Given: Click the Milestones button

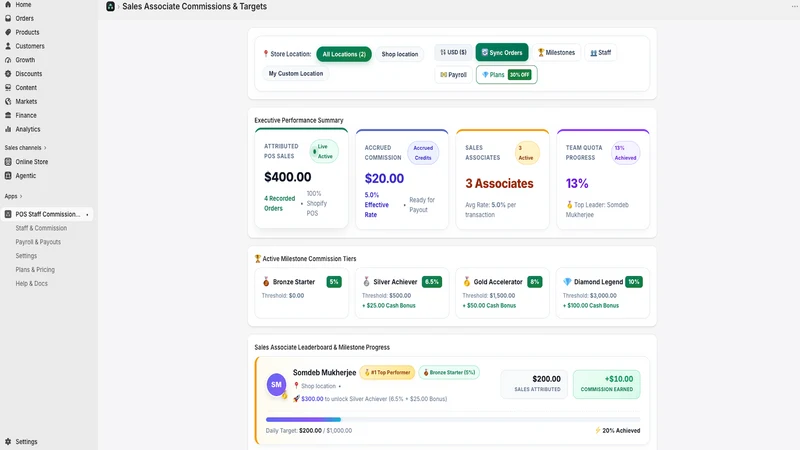Looking at the screenshot, I should 556,53.
